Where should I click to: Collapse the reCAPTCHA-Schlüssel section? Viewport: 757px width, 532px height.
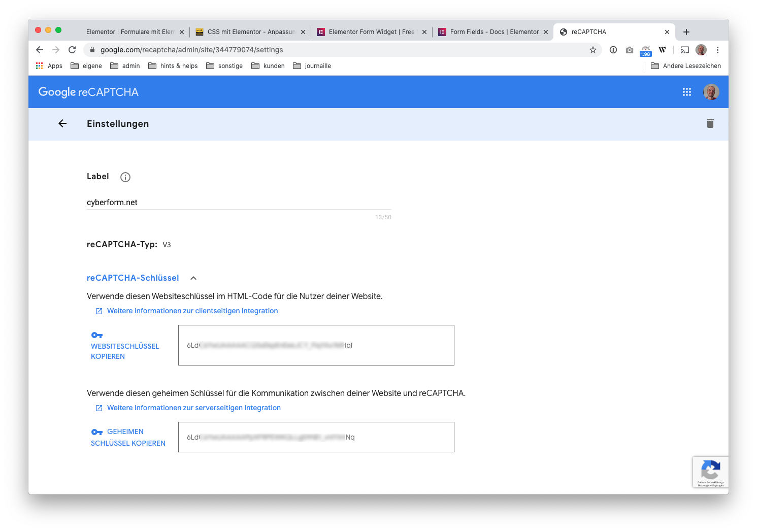[x=193, y=278]
